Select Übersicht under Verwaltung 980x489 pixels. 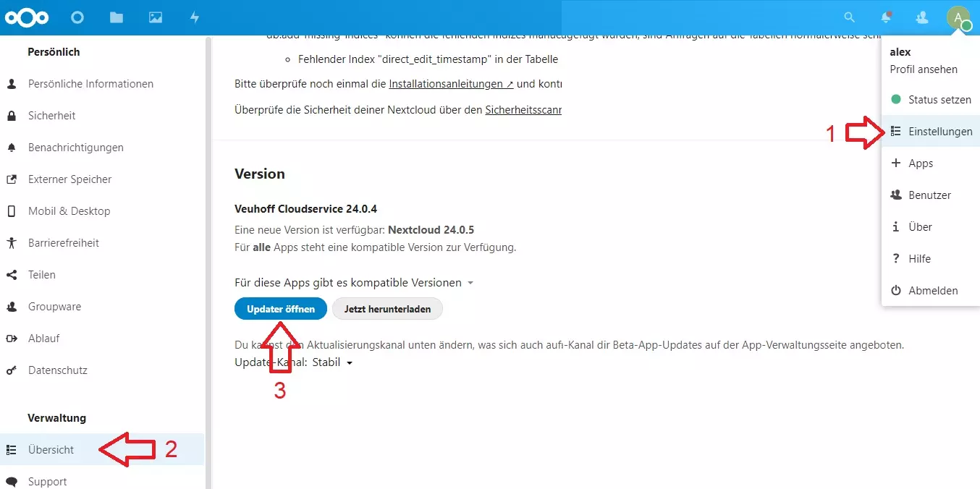[102, 450]
